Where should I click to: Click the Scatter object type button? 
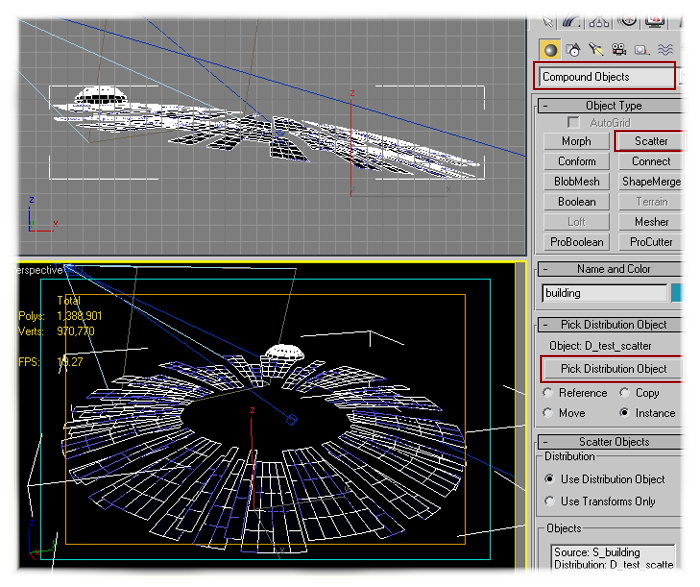pos(650,141)
